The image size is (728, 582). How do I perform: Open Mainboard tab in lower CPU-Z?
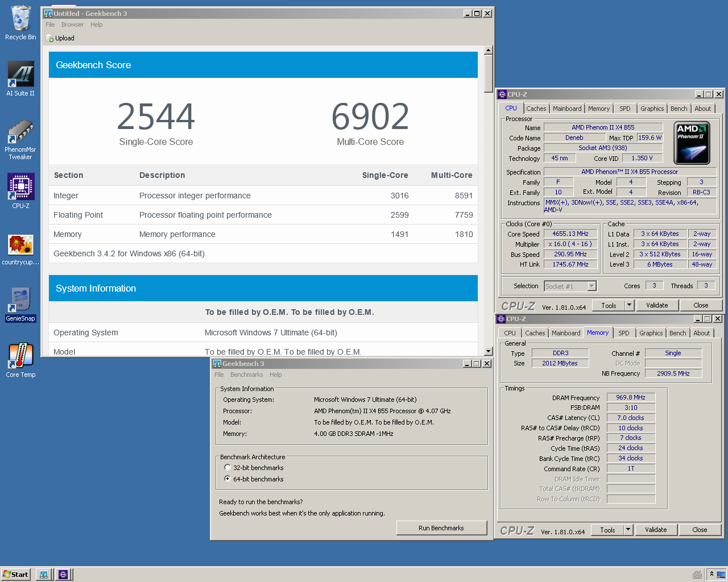[566, 333]
